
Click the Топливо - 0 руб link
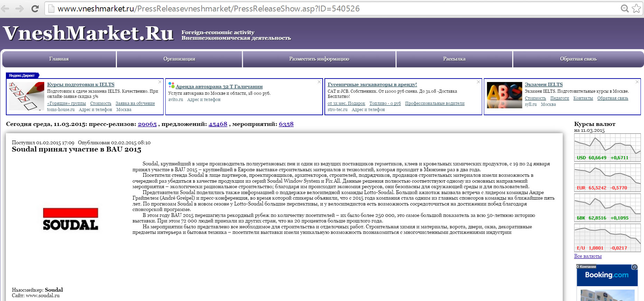click(x=385, y=103)
